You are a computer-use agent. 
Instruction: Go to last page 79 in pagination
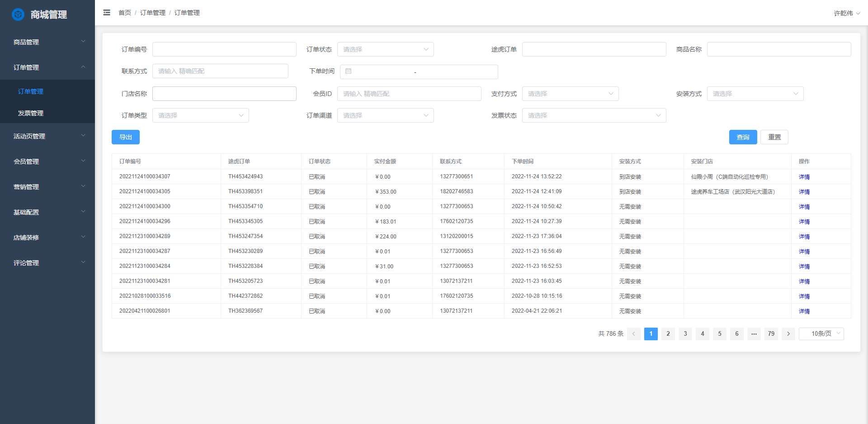point(771,334)
